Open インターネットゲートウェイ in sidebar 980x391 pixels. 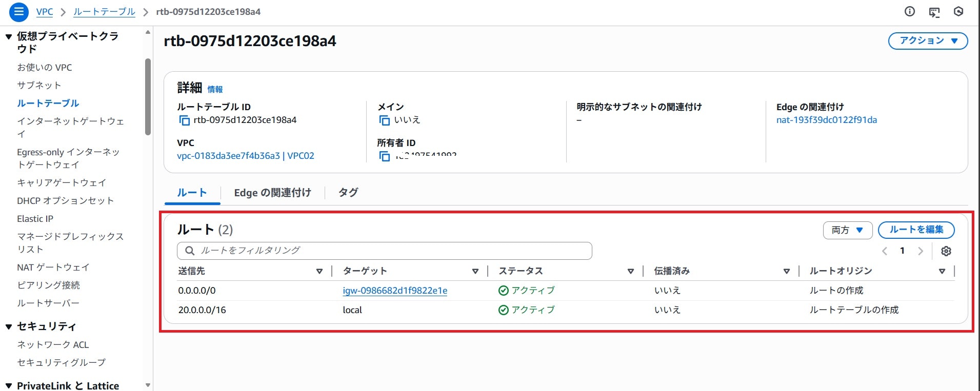click(x=71, y=128)
